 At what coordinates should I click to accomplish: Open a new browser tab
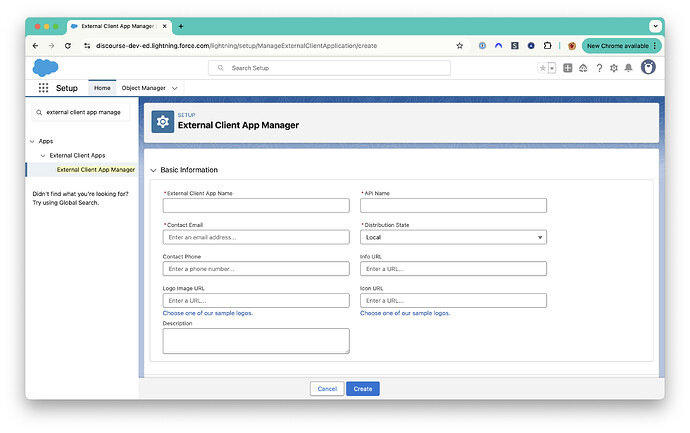(x=181, y=26)
